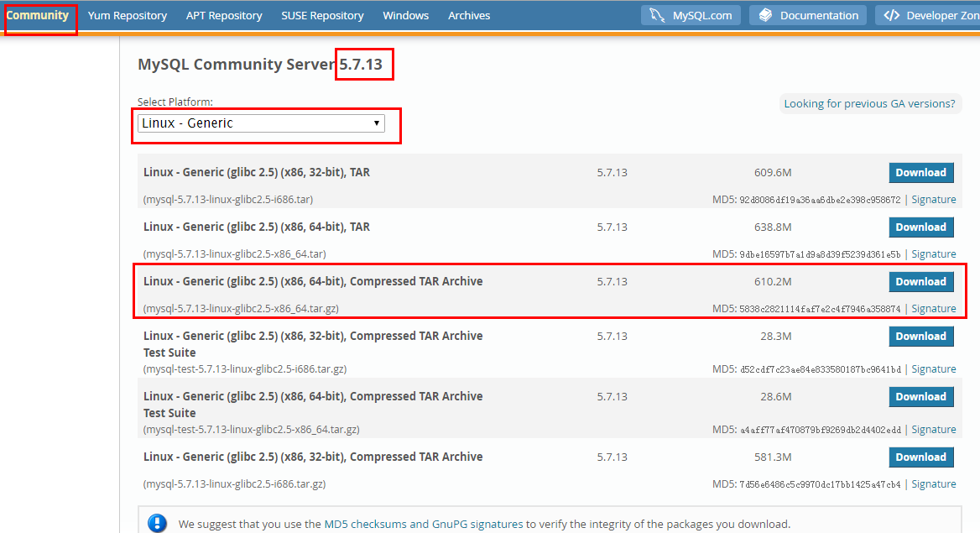Download 64-bit TAR 638.8M package

tap(921, 227)
